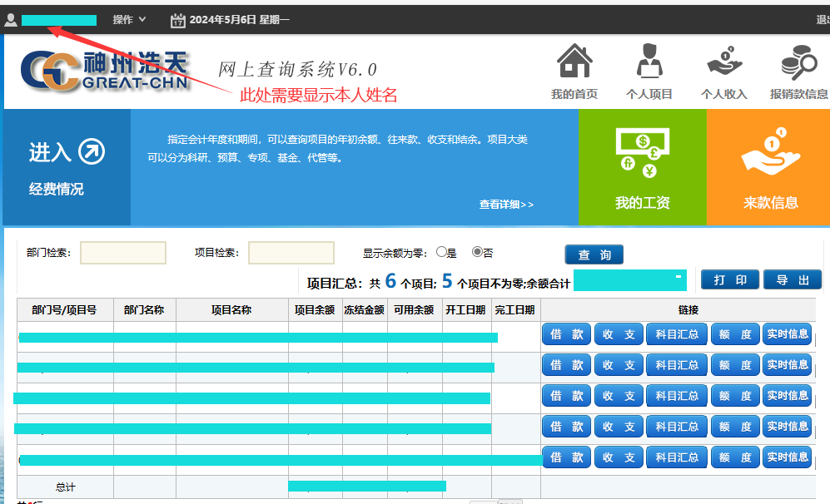Open 科目汇总 in the second row
This screenshot has width=830, height=504.
(676, 365)
